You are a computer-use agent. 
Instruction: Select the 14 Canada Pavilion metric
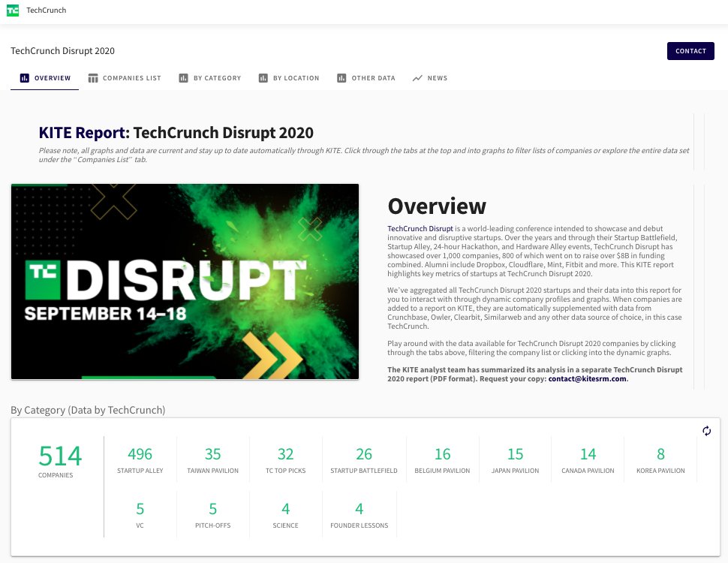click(x=588, y=460)
